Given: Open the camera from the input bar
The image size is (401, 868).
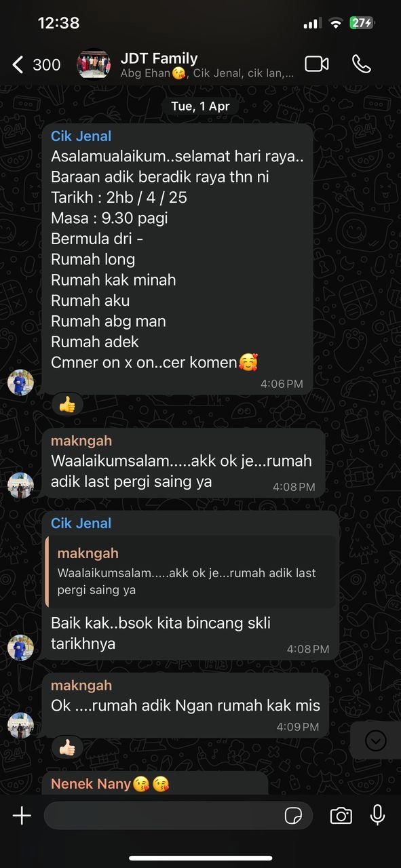Looking at the screenshot, I should click(341, 816).
